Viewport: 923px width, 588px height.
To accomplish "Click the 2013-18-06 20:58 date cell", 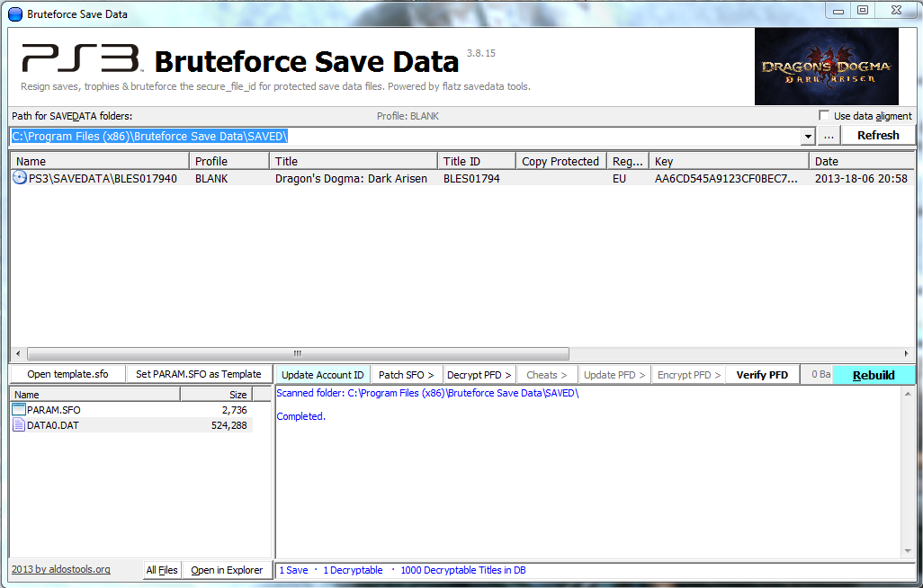I will coord(861,178).
